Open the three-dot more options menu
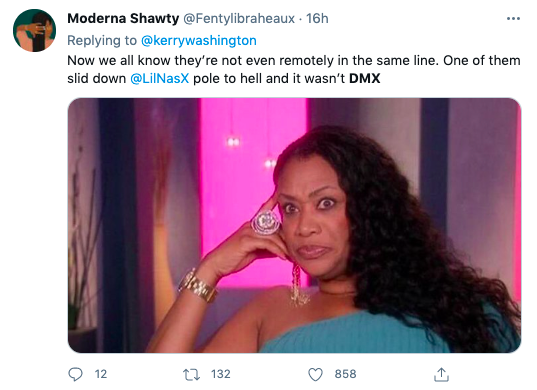 point(513,18)
